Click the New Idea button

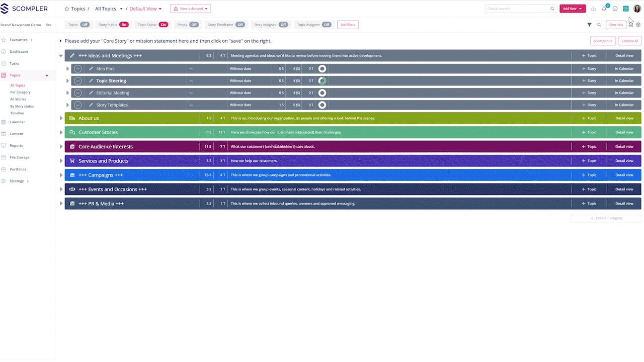point(616,25)
